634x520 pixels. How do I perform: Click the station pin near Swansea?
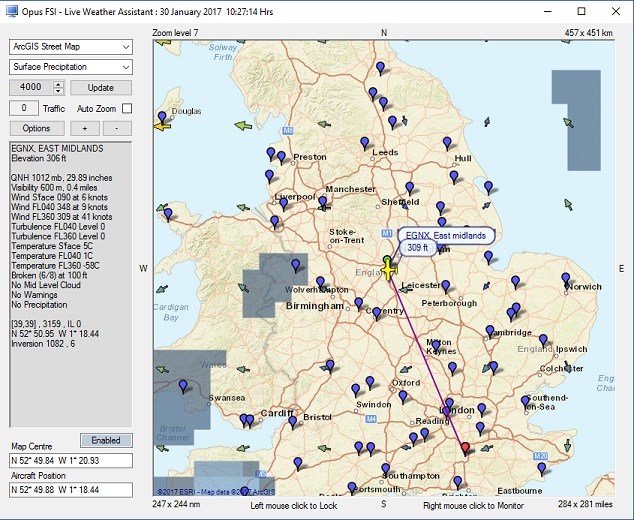pyautogui.click(x=183, y=385)
